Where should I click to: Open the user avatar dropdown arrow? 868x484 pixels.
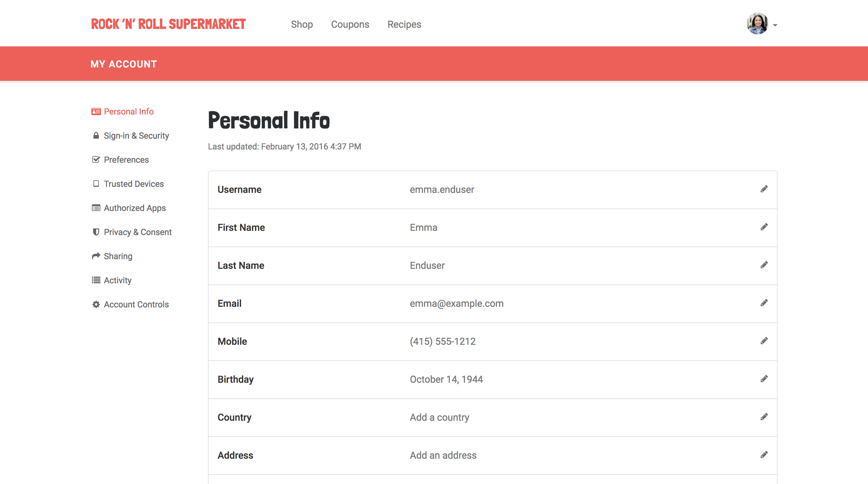click(x=775, y=25)
